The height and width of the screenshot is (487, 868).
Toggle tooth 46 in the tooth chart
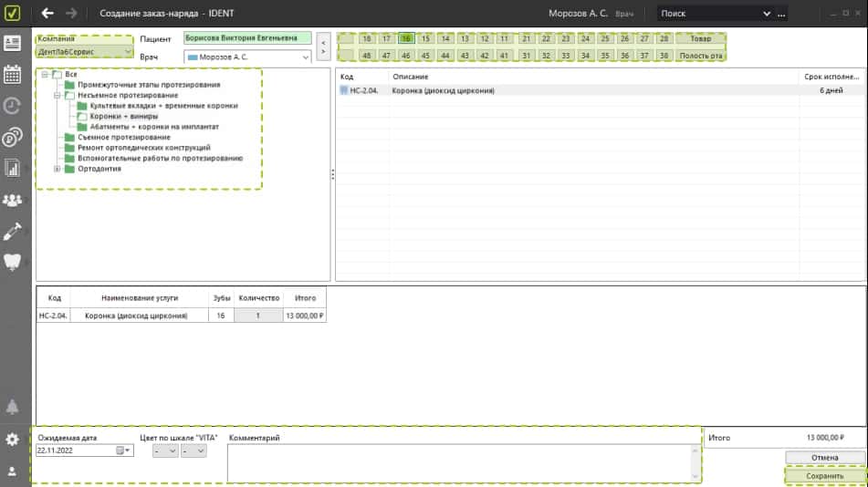click(x=406, y=56)
